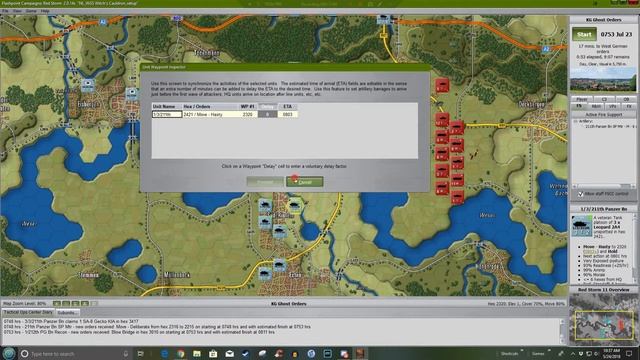
Task: Switch to the VPs tab
Action: pyautogui.click(x=612, y=106)
